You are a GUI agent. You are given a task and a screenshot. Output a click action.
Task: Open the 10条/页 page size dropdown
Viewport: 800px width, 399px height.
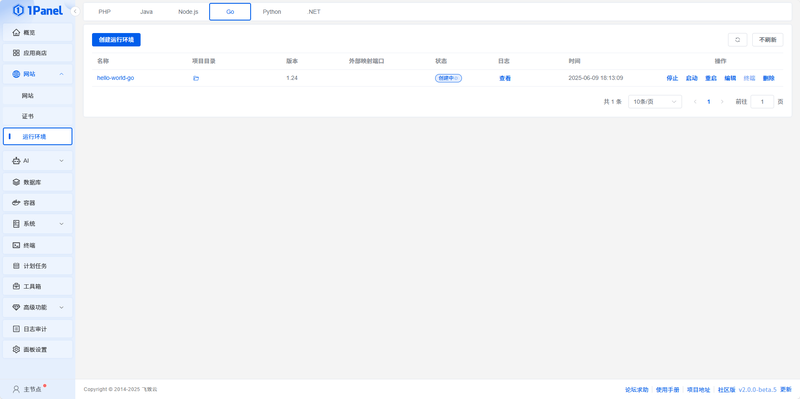pos(655,102)
